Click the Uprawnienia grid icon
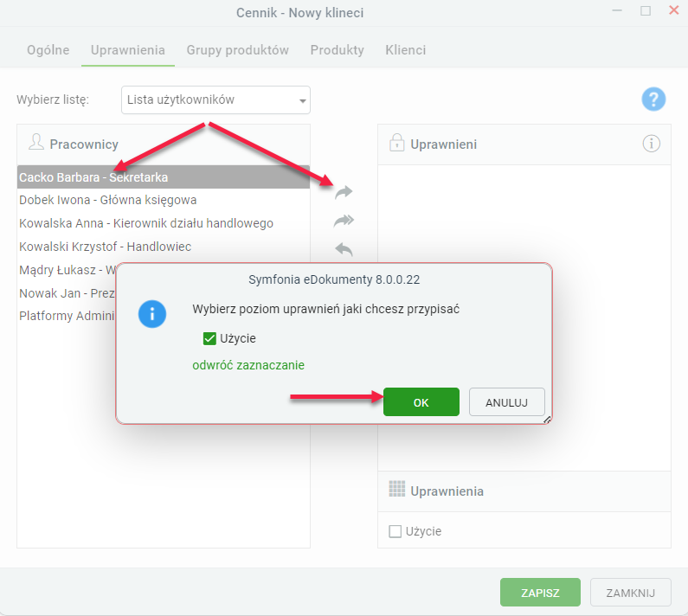This screenshot has height=616, width=688. [396, 489]
